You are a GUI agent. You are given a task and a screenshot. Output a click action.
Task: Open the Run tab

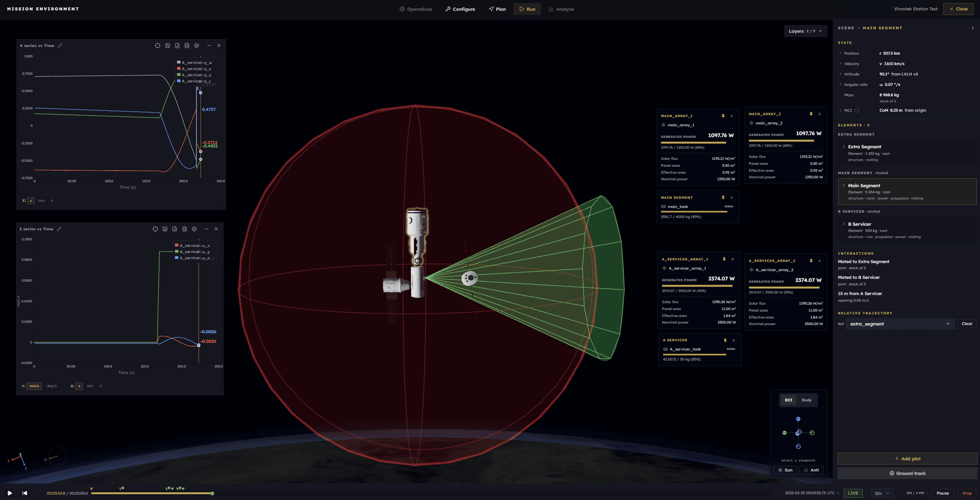click(527, 9)
